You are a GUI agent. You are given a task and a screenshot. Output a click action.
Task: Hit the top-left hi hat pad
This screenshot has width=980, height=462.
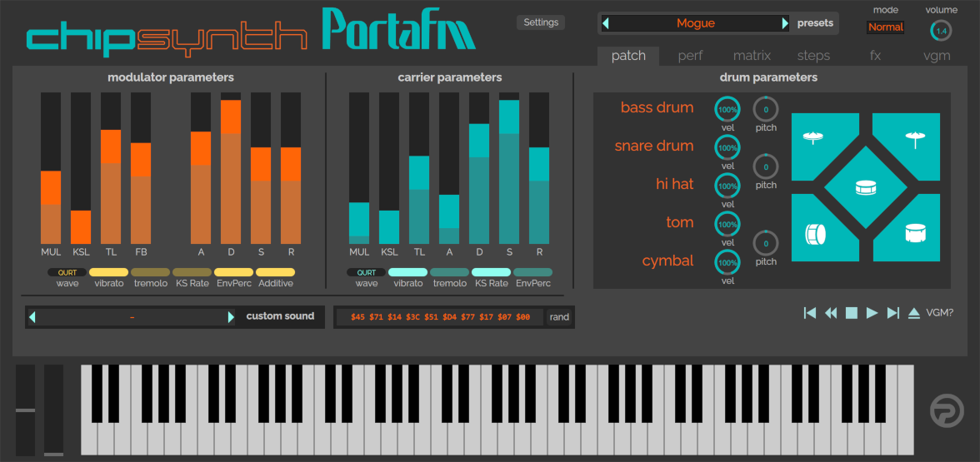(815, 140)
